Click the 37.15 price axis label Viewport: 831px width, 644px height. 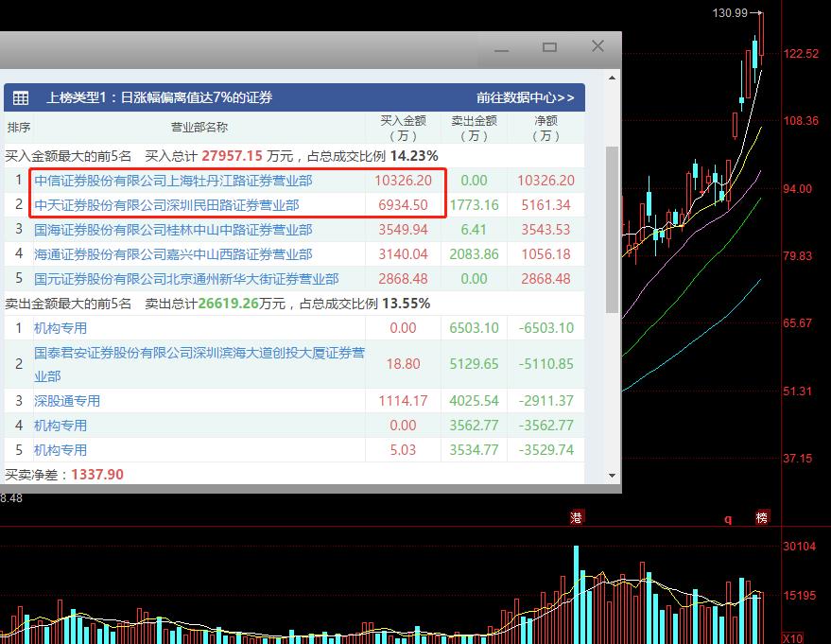point(798,459)
